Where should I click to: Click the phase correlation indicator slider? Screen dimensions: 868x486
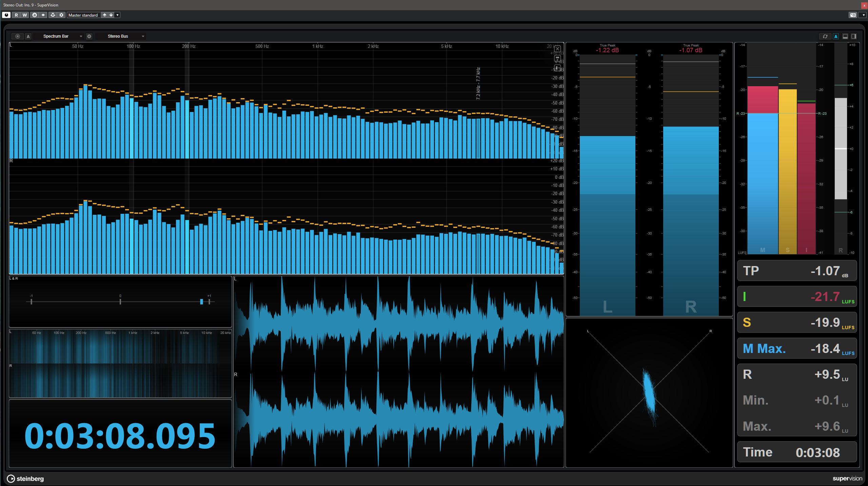coord(201,301)
